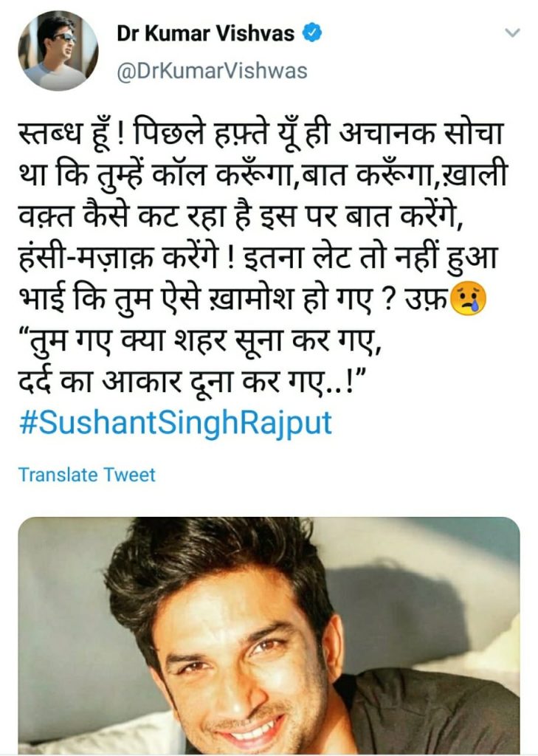This screenshot has height=756, width=538.
Task: Click Translate Tweet
Action: 87,475
